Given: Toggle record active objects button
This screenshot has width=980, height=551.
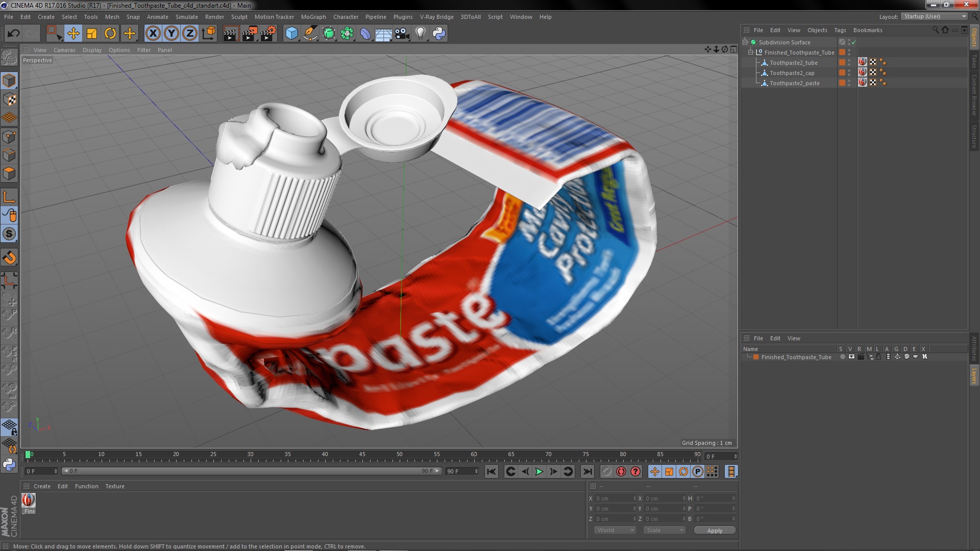Looking at the screenshot, I should tap(606, 472).
